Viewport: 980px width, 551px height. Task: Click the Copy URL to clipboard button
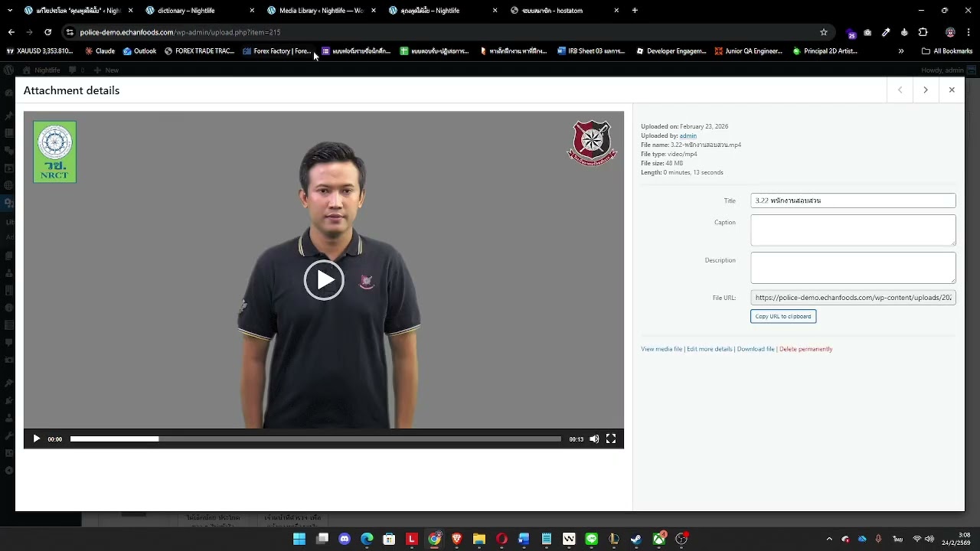point(783,317)
